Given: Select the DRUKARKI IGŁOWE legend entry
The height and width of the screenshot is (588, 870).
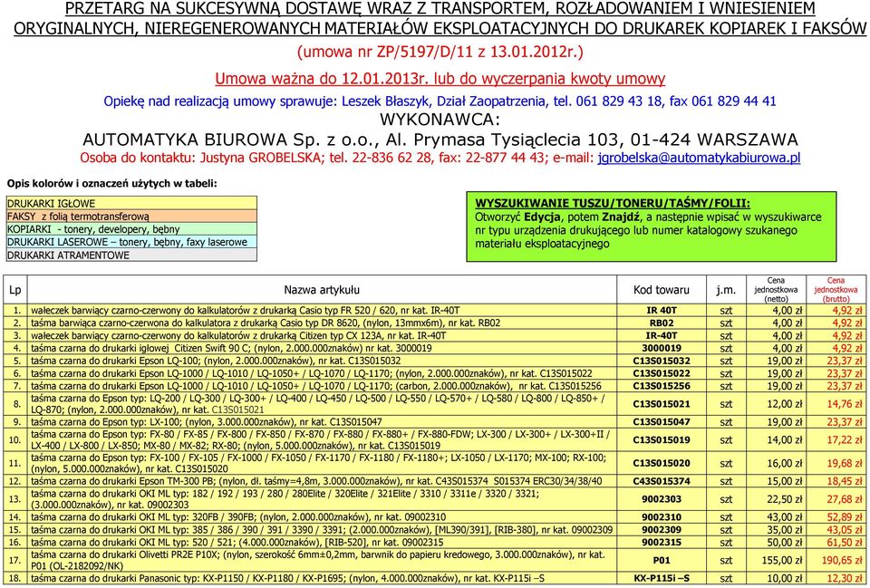Looking at the screenshot, I should [x=132, y=204].
